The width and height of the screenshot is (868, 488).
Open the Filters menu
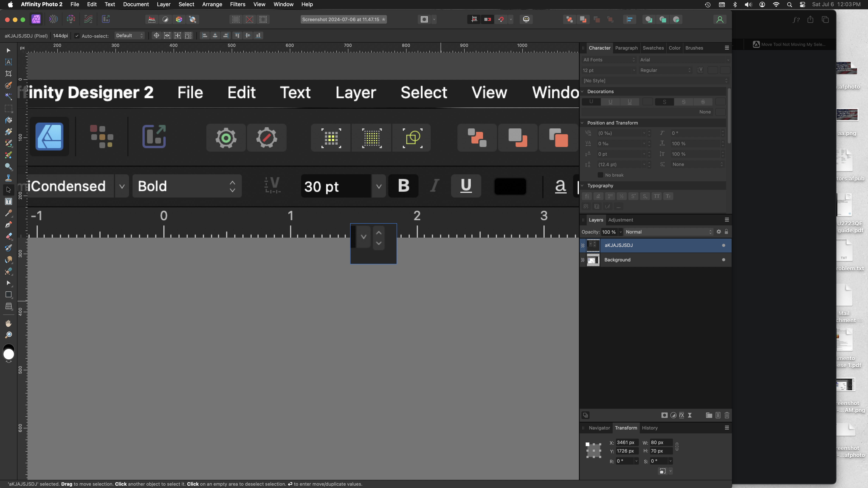[x=238, y=4]
